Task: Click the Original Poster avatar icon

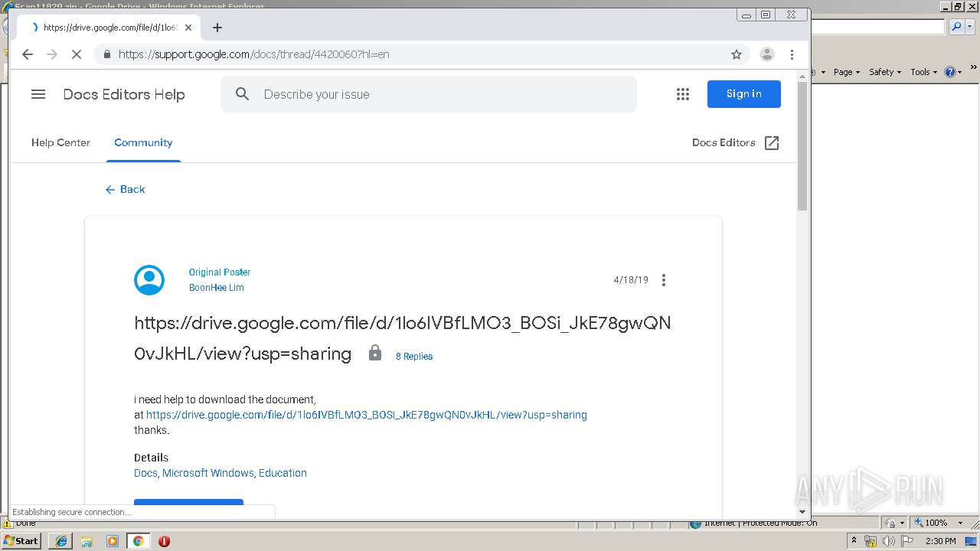Action: [149, 280]
